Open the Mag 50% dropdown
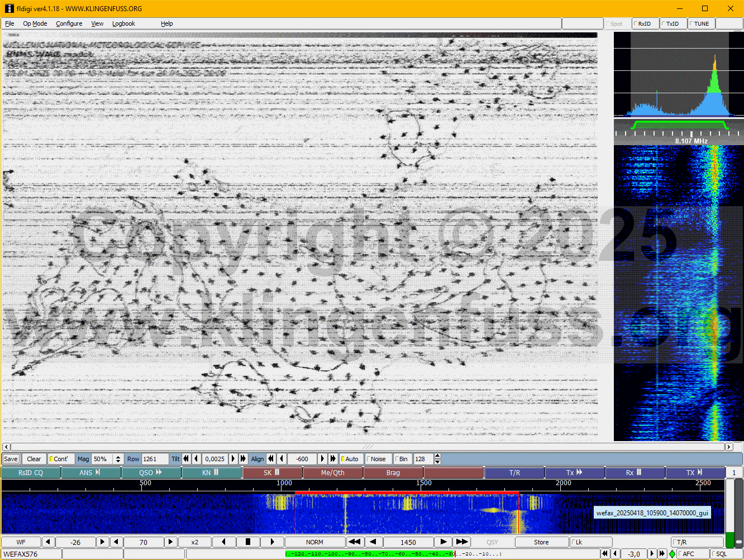 coord(118,459)
